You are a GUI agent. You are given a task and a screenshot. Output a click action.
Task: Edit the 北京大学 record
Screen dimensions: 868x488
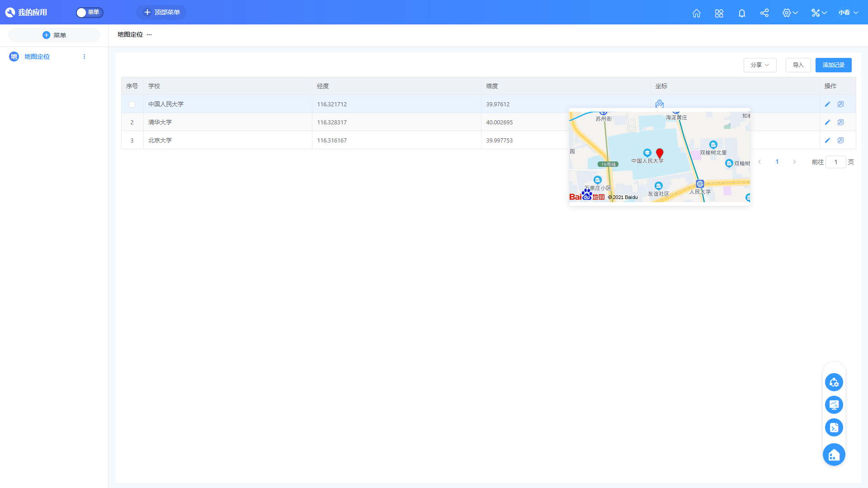pyautogui.click(x=827, y=140)
